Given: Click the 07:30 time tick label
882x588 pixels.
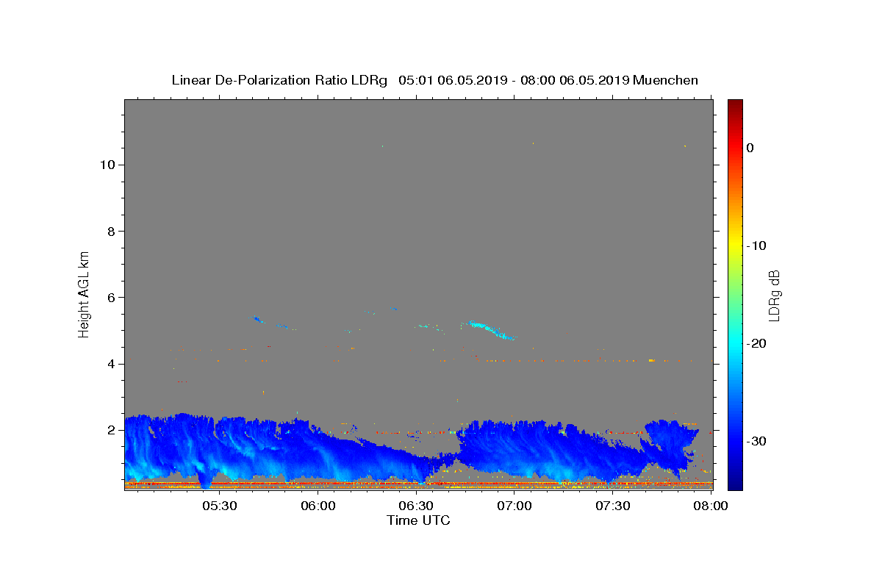Looking at the screenshot, I should coord(612,506).
